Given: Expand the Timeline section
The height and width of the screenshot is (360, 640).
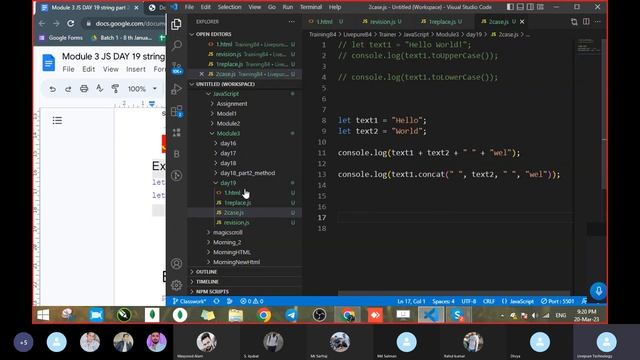Looking at the screenshot, I should tap(207, 282).
